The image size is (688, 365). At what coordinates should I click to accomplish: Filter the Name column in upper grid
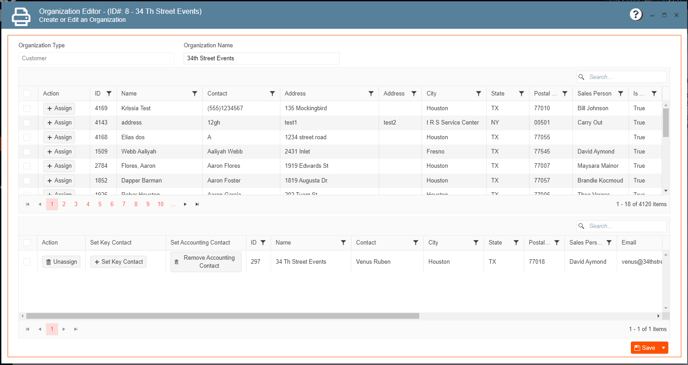(194, 93)
